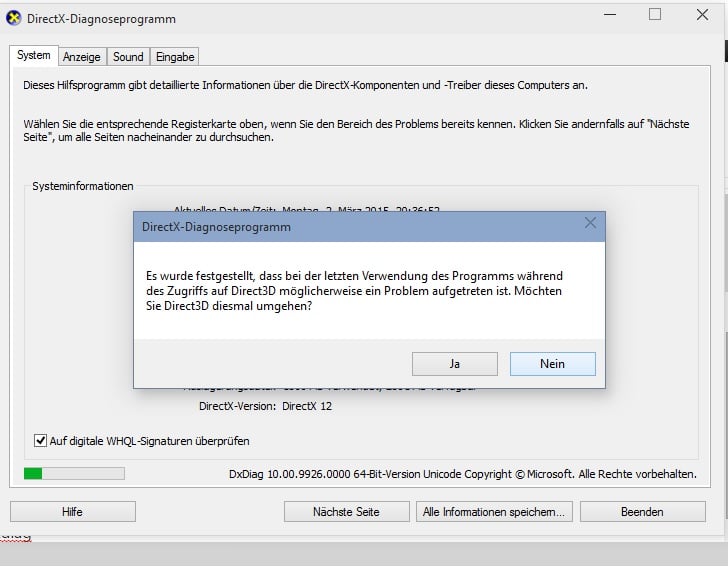The width and height of the screenshot is (728, 568).
Task: Click the DirectX icon in the title bar
Action: 13,18
